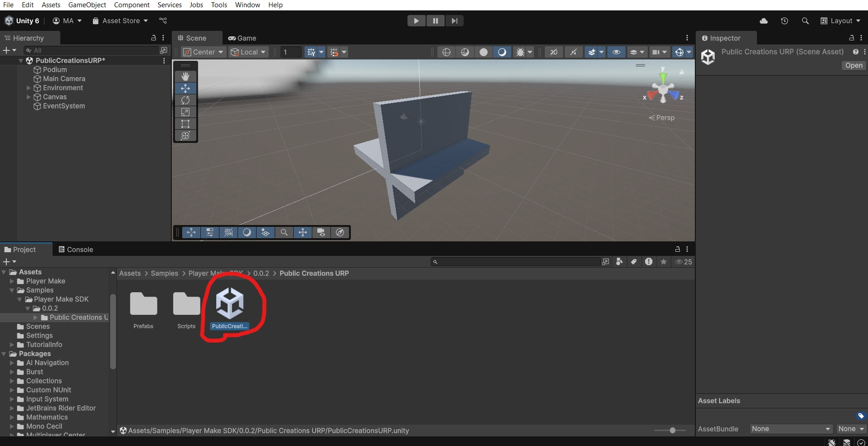
Task: Click the Open button in Inspector
Action: pyautogui.click(x=853, y=65)
